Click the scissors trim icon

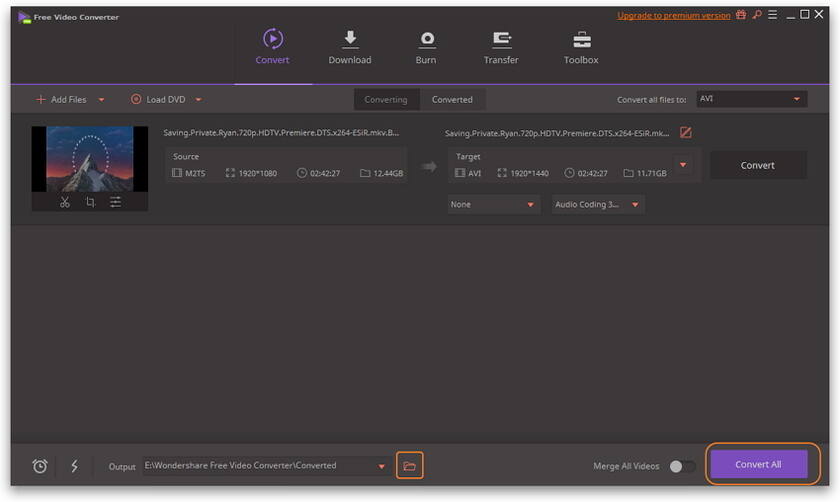[x=65, y=202]
